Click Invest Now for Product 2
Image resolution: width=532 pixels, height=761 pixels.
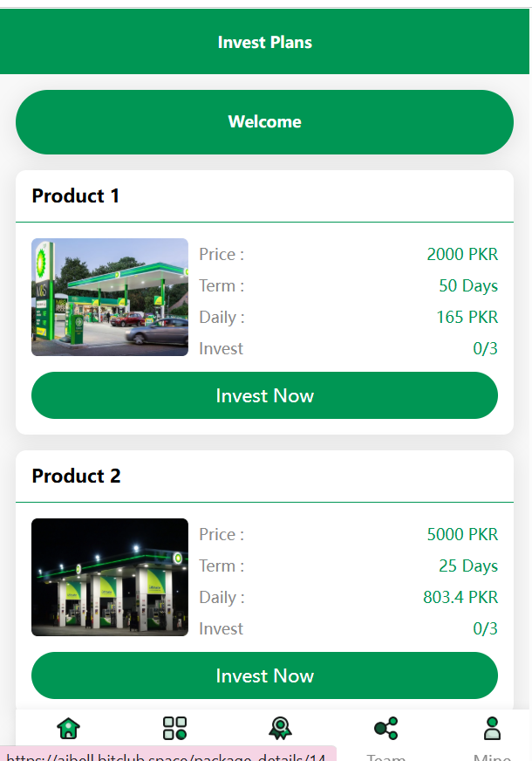coord(264,675)
